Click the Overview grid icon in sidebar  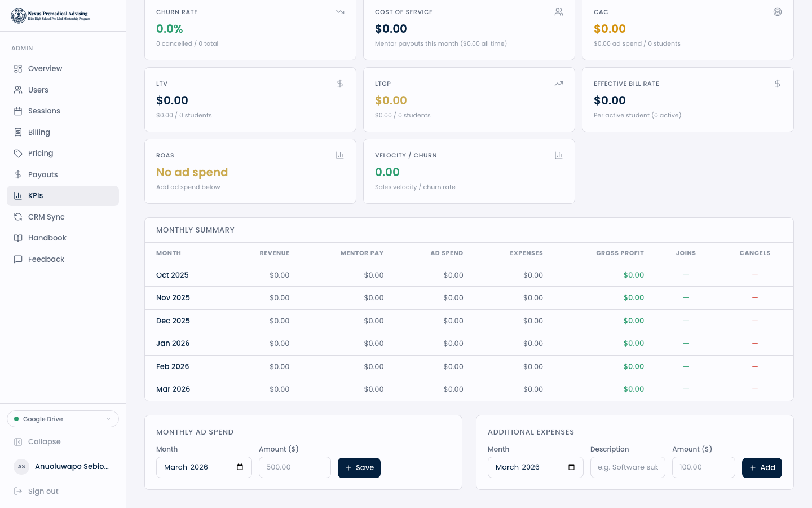coord(18,69)
